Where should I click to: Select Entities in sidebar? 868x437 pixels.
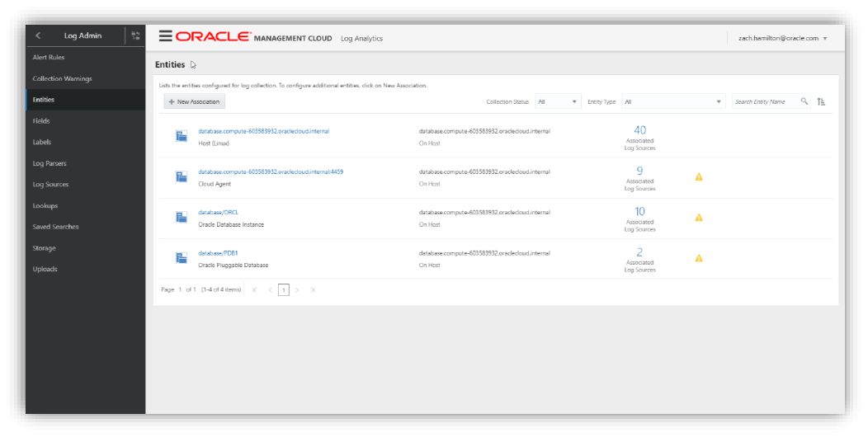tap(85, 100)
